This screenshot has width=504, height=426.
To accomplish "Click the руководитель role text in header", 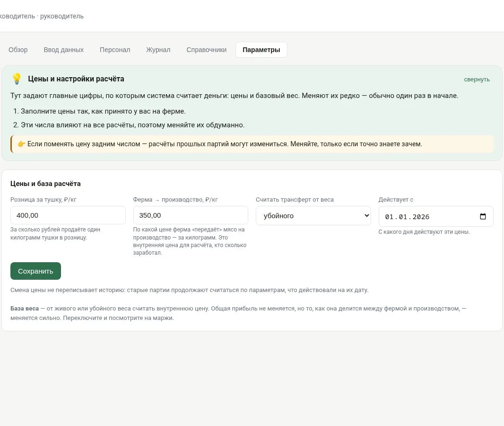I will pos(62,16).
